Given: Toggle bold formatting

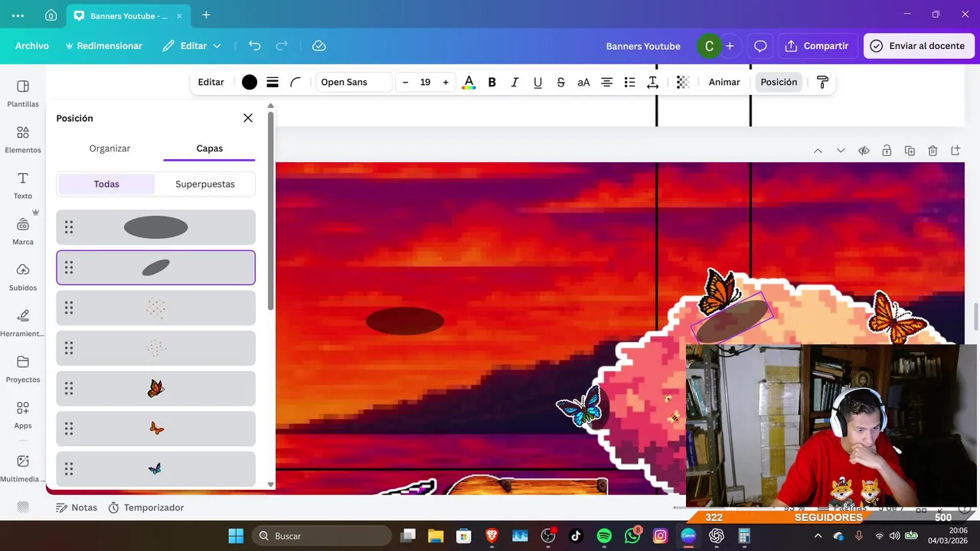Looking at the screenshot, I should pyautogui.click(x=492, y=82).
